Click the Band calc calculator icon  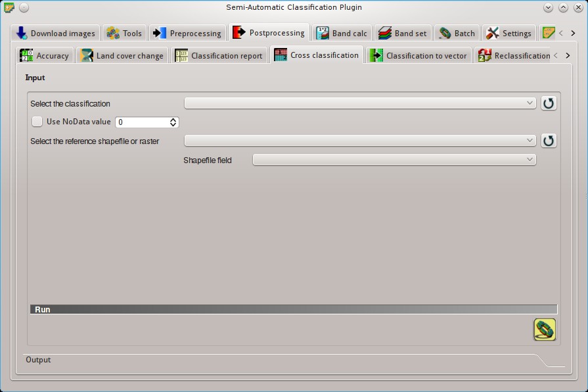tap(322, 33)
